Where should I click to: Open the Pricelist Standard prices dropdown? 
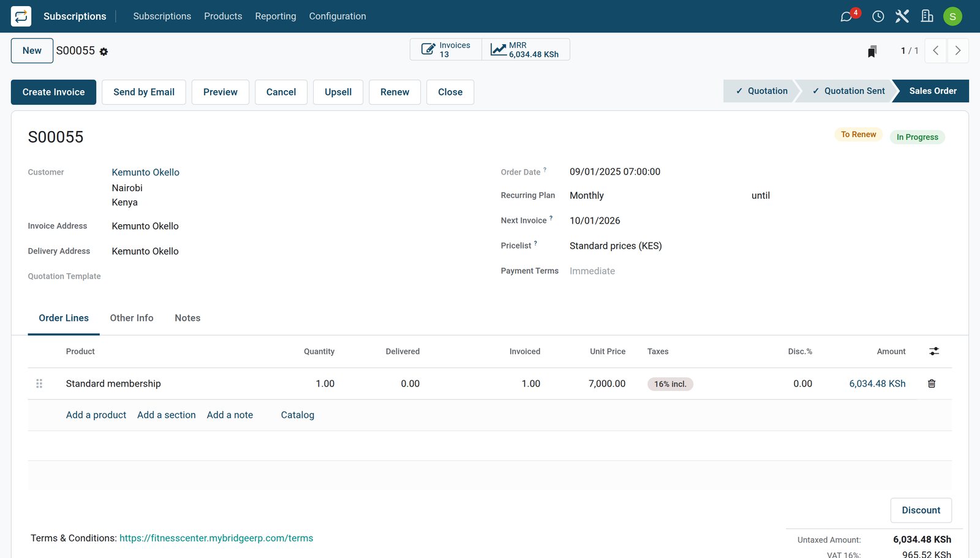click(759, 246)
